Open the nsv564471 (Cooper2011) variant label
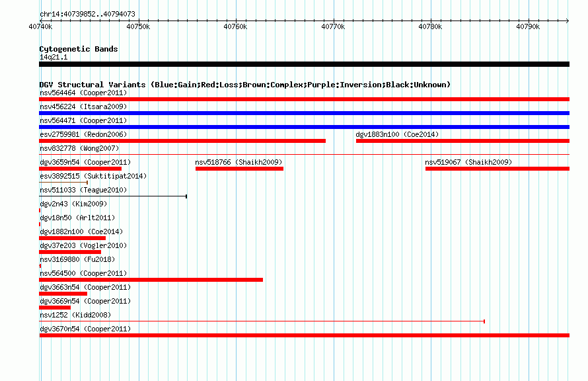The width and height of the screenshot is (588, 381). tap(83, 120)
